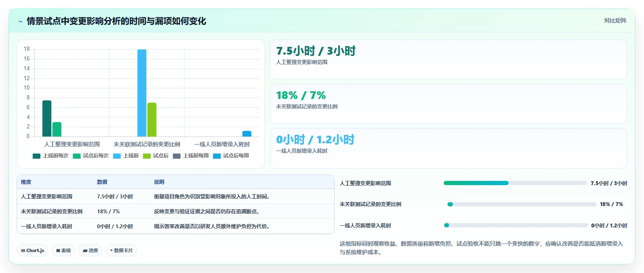This screenshot has width=644, height=273.
Task: Click description 揭示效率改善是否以研发人员额外维护负担为代价
Action: coord(212,227)
